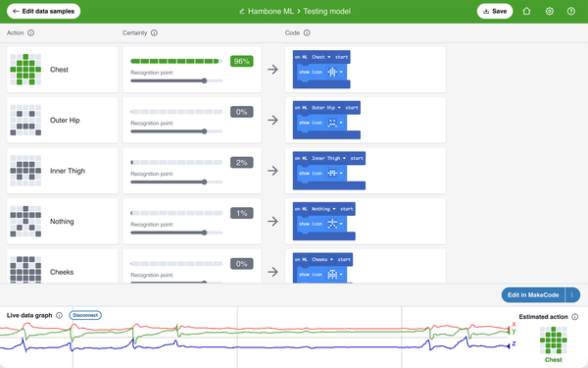Open more options beside Edit in MakeCode
588x368 pixels.
pos(572,295)
